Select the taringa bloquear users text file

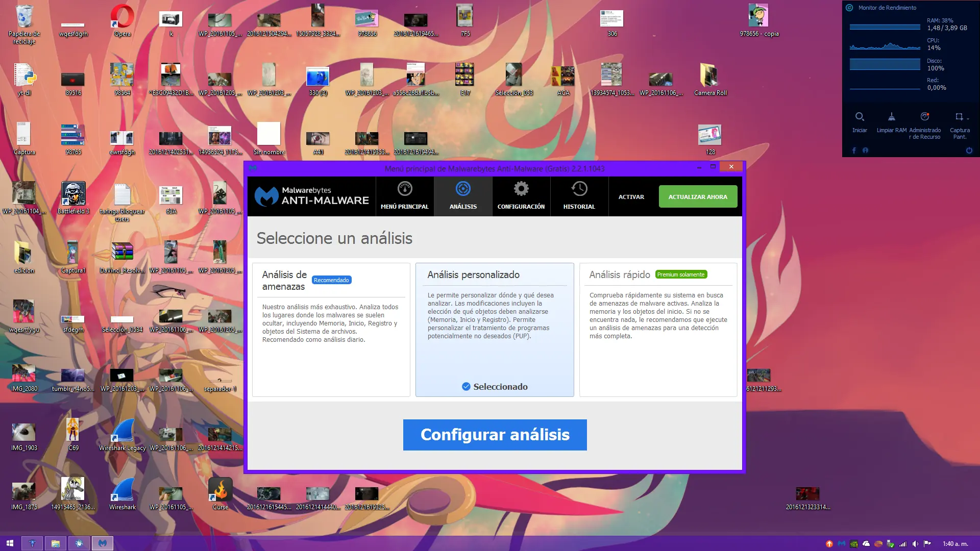(122, 202)
